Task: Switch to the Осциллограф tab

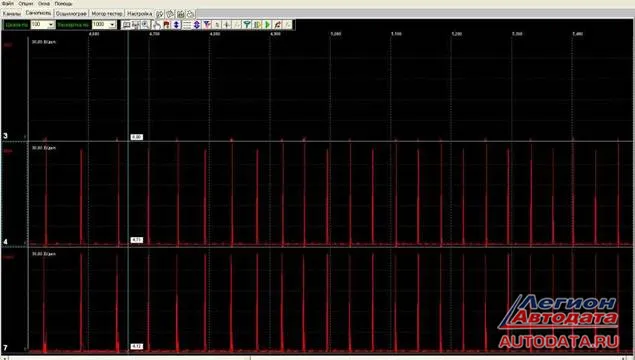Action: click(71, 14)
